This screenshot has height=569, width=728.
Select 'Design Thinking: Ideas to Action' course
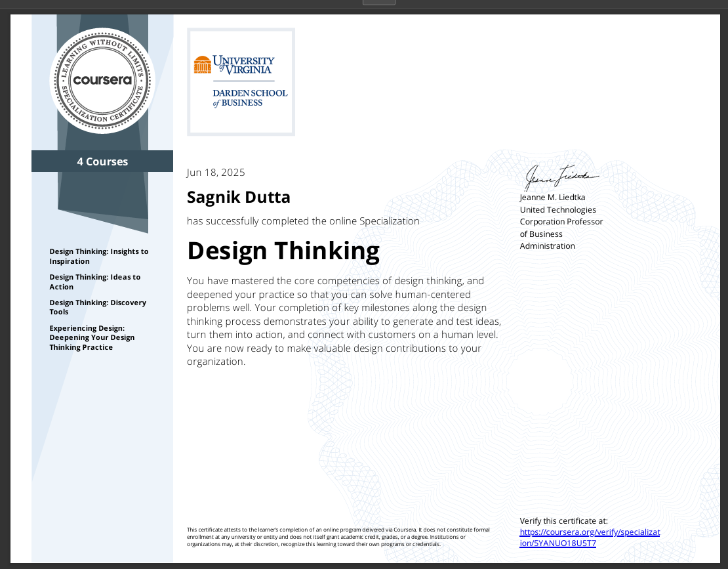(94, 282)
